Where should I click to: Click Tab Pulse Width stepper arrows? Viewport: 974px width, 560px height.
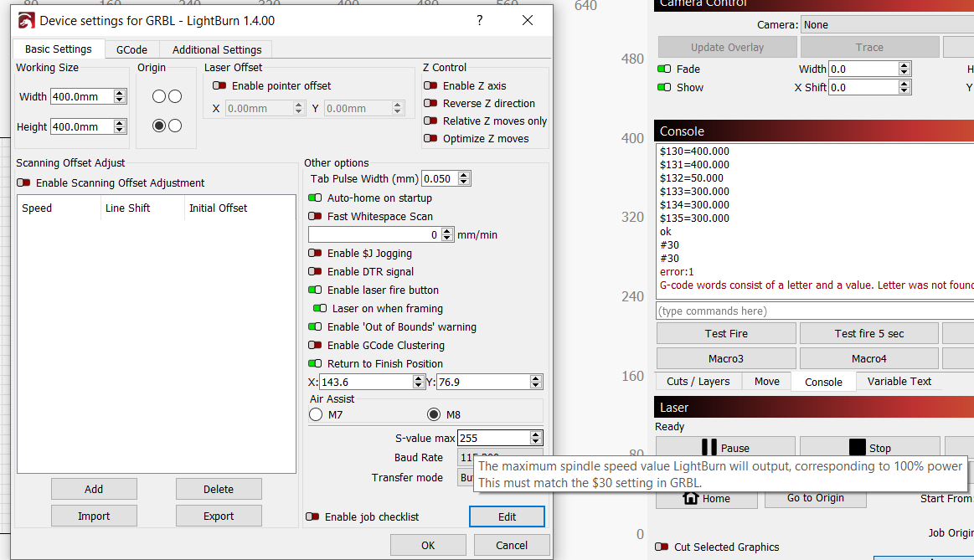pos(464,179)
